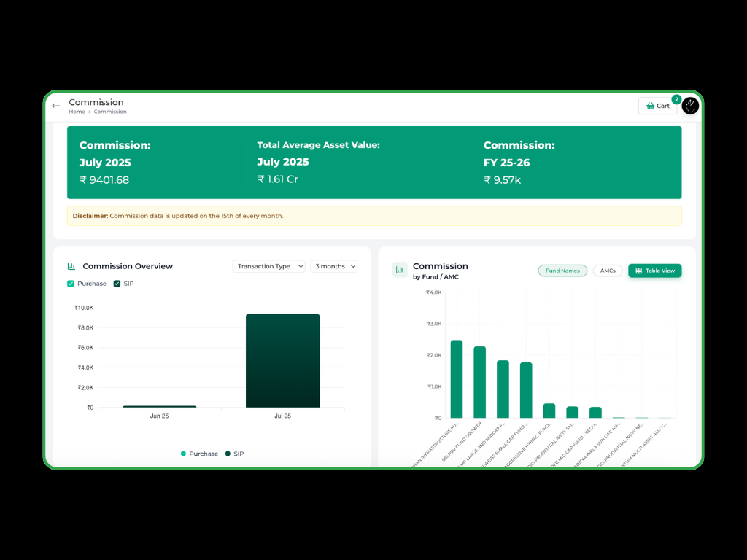The height and width of the screenshot is (560, 747).
Task: Open the user profile avatar
Action: [690, 106]
